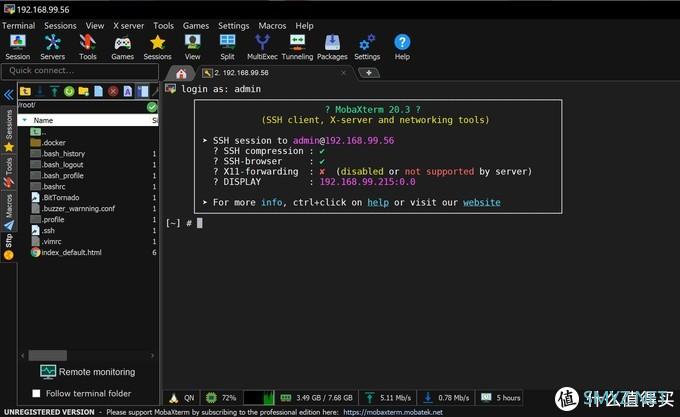Image resolution: width=680 pixels, height=417 pixels.
Task: Upload files using the SFTP upload arrow
Action: click(x=54, y=91)
